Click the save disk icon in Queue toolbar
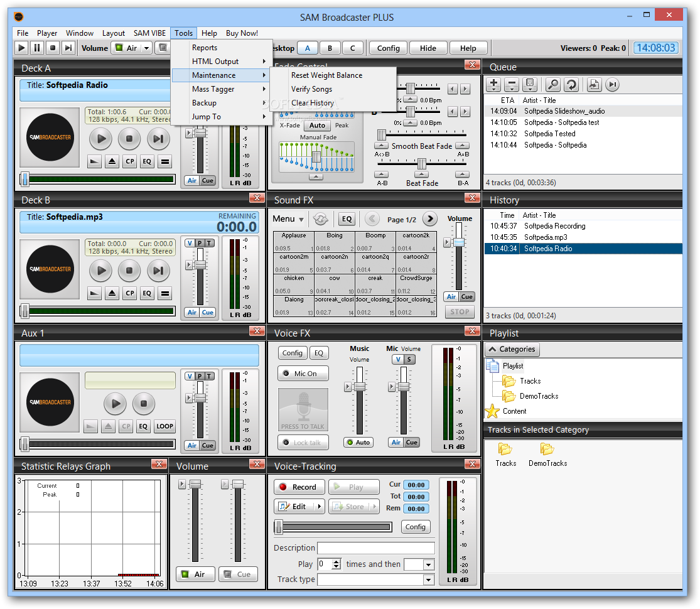The image size is (700, 609). 529,84
